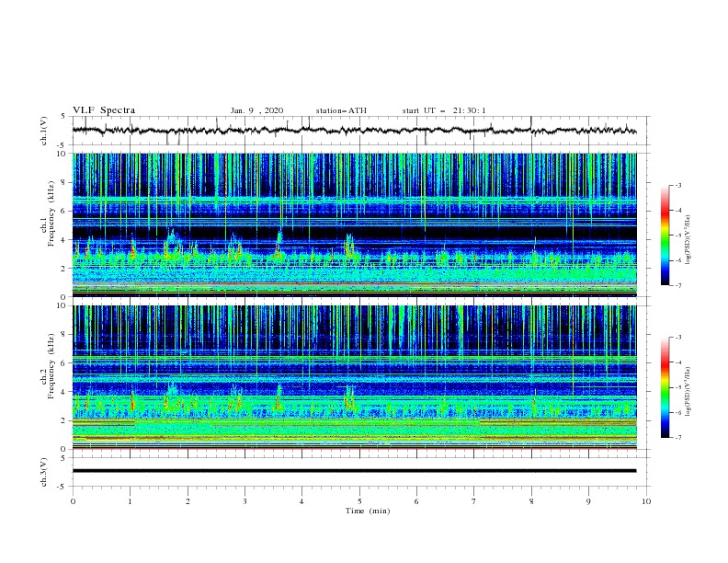Click the '6' frequency tick on ch.2 plot

point(63,362)
